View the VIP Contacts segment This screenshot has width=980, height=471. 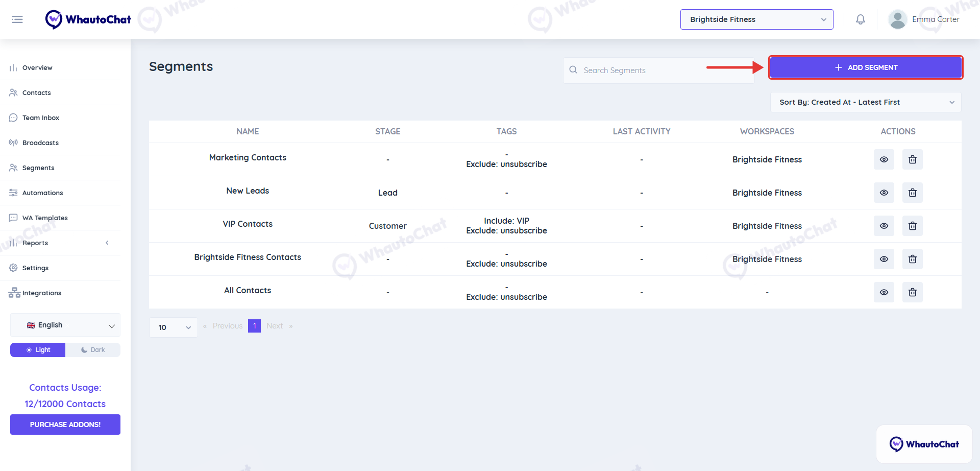click(884, 226)
